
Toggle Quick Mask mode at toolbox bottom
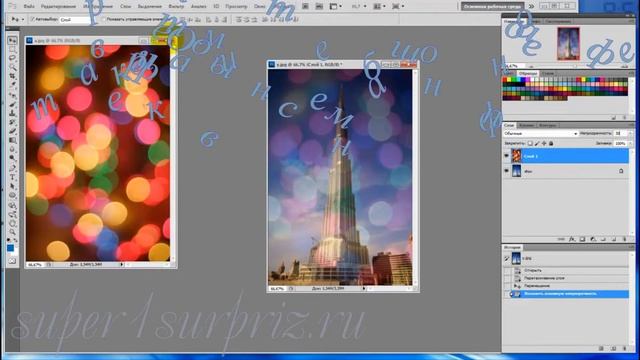click(x=12, y=261)
